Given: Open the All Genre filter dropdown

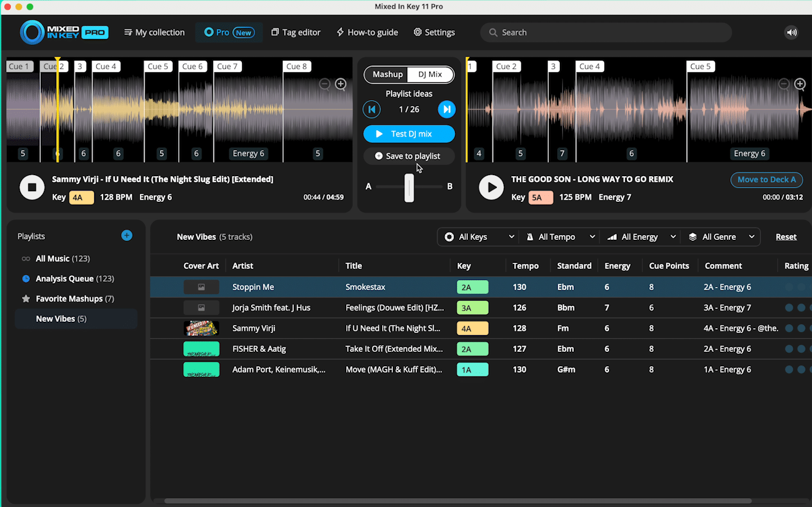Looking at the screenshot, I should click(721, 237).
